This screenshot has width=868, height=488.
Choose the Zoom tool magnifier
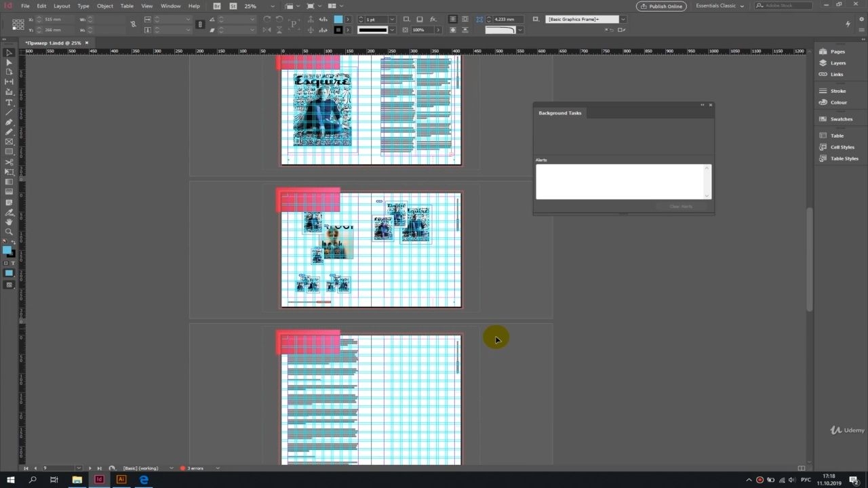point(9,232)
